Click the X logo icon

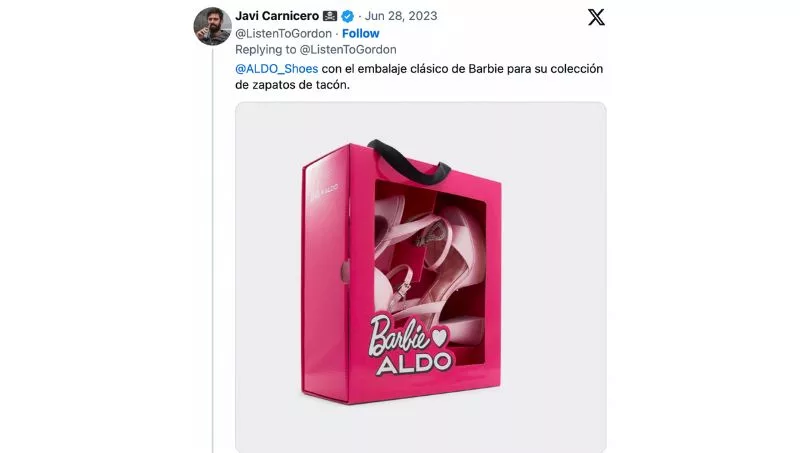pos(596,17)
